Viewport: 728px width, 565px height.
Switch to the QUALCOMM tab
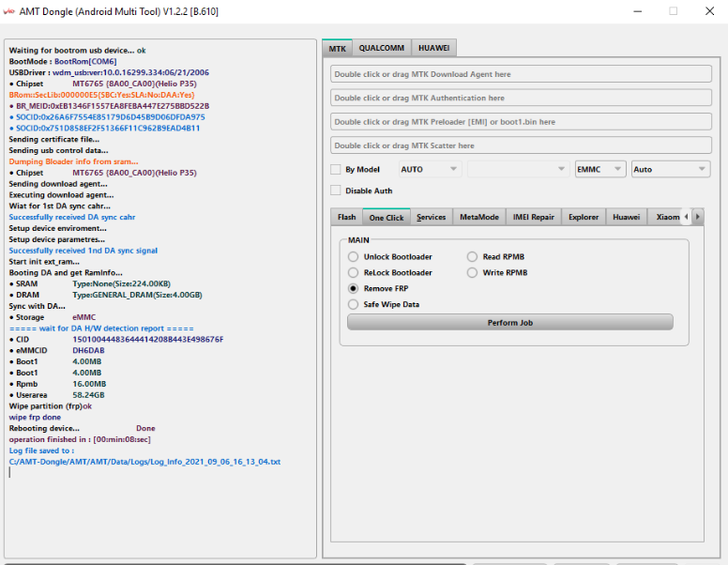(382, 48)
